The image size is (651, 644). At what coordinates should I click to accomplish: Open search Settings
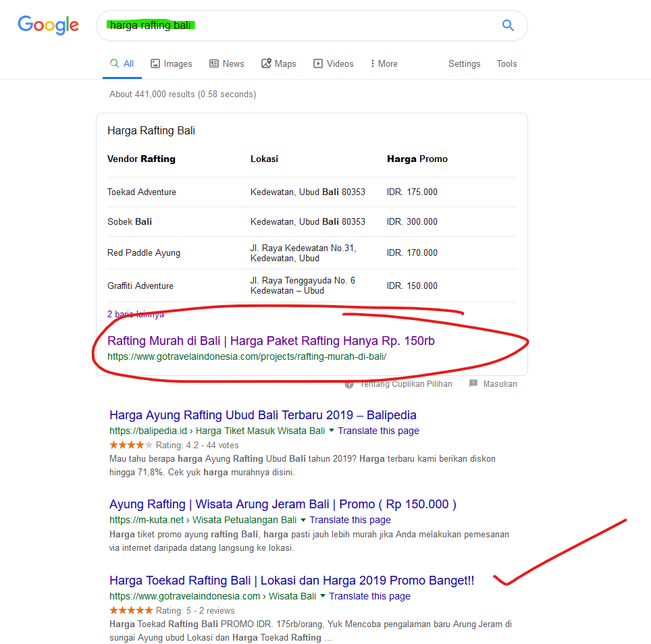[x=464, y=63]
